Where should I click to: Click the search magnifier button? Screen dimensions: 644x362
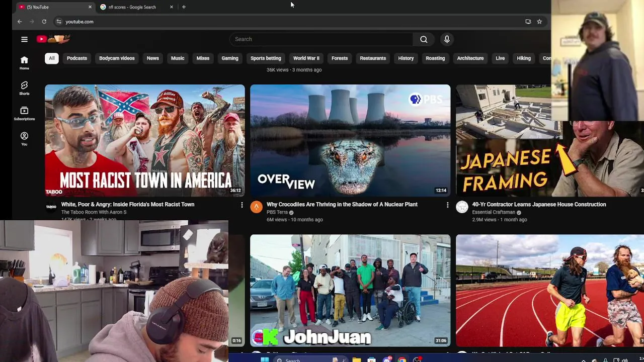coord(424,39)
